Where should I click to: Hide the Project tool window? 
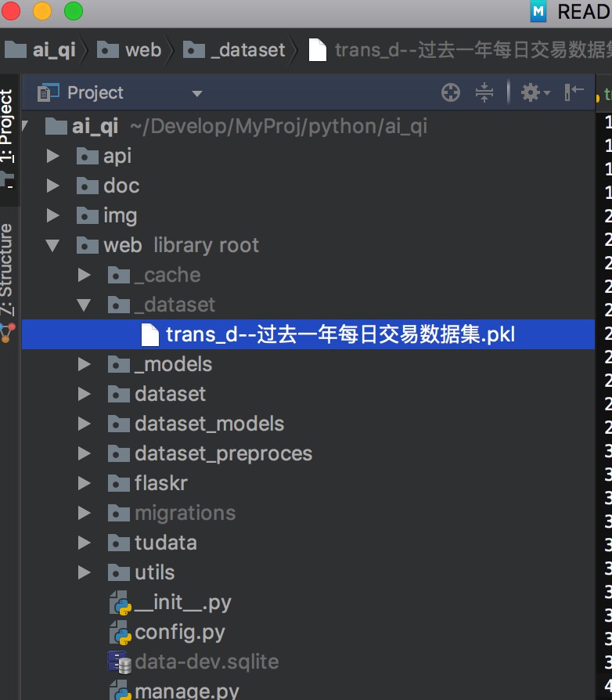click(x=574, y=92)
